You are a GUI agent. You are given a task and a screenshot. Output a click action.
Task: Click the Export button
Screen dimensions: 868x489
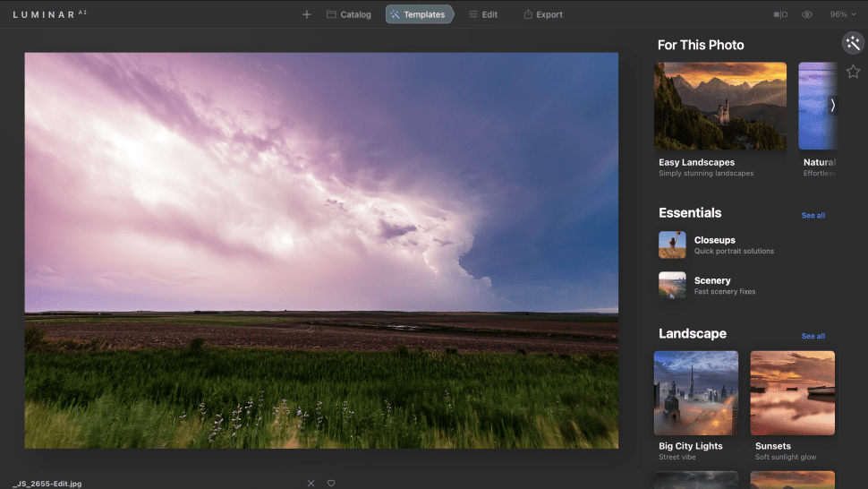coord(542,14)
